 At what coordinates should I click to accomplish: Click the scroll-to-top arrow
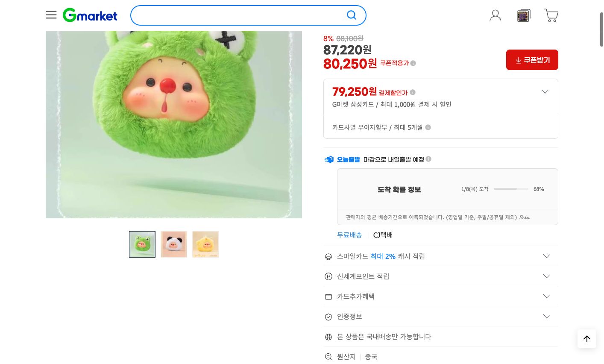[586, 339]
